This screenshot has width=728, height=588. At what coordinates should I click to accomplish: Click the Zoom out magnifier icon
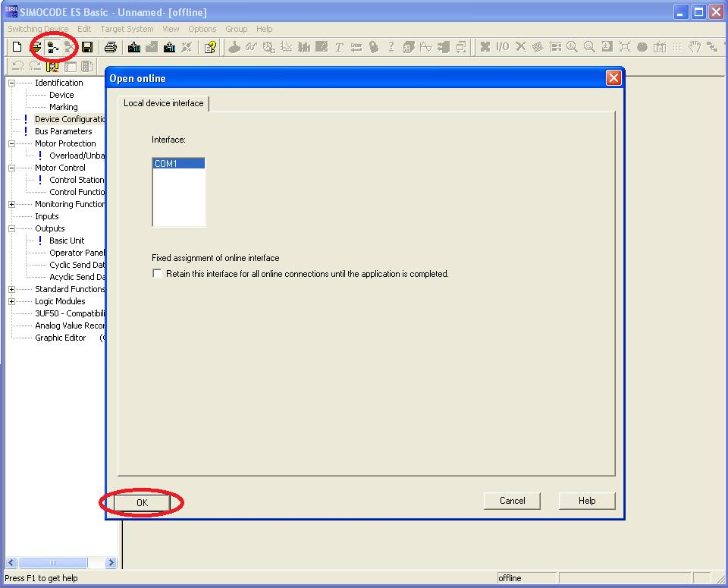[x=589, y=47]
